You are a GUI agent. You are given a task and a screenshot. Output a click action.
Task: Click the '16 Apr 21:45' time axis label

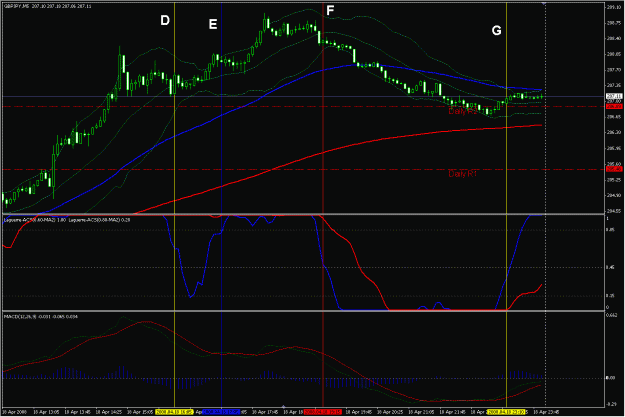(452, 412)
